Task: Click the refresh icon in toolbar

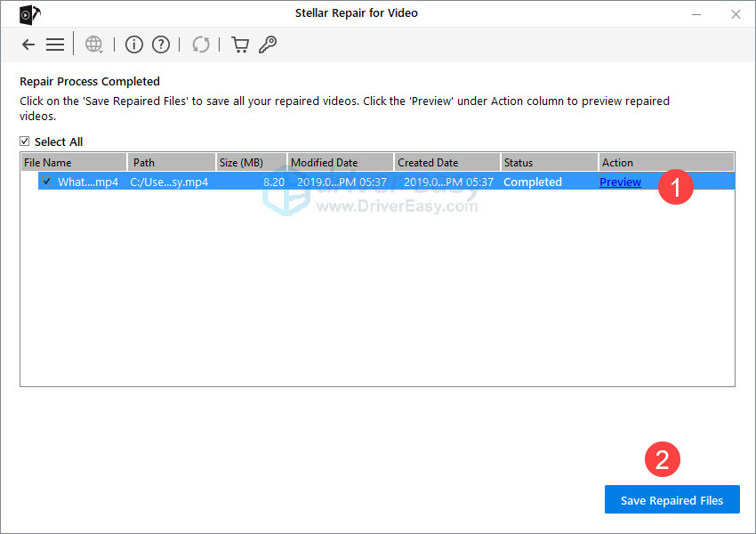Action: point(200,44)
